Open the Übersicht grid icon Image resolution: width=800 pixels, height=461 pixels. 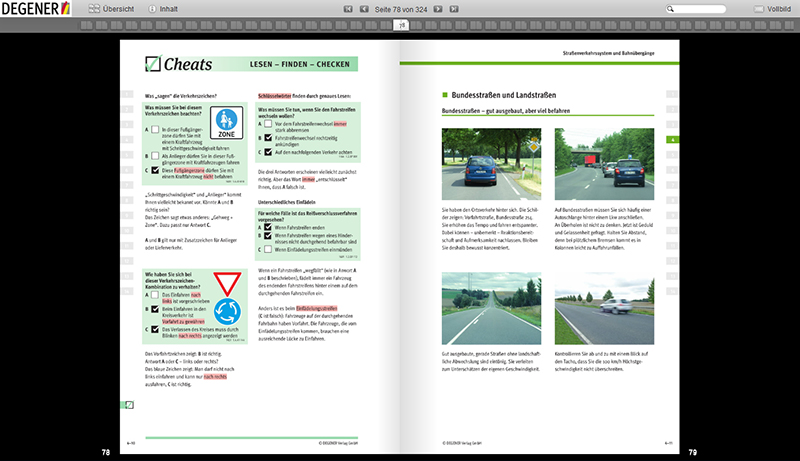pos(94,9)
